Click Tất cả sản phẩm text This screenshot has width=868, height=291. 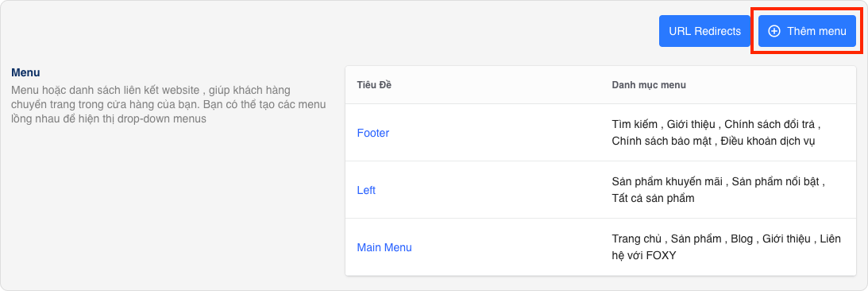[x=654, y=199]
